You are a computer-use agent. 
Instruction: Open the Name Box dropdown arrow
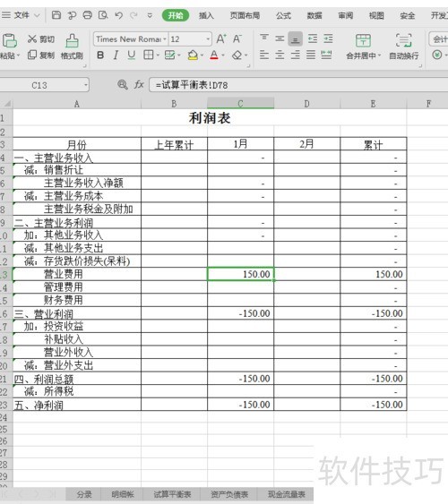86,85
